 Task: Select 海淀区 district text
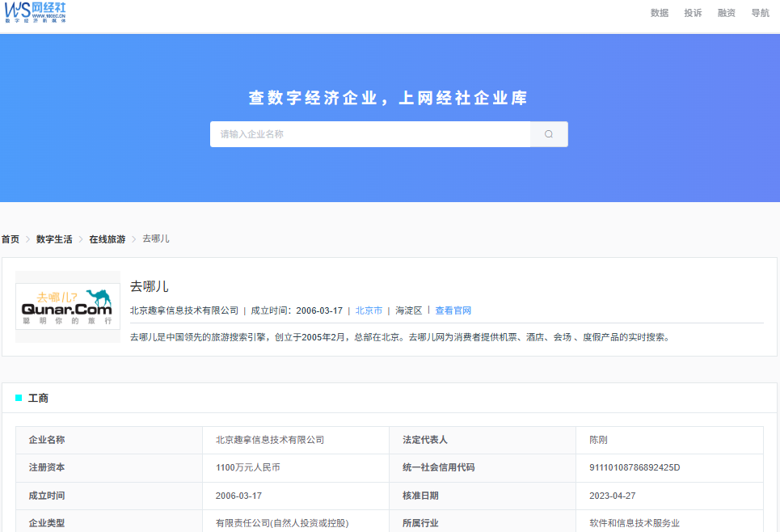tap(409, 310)
